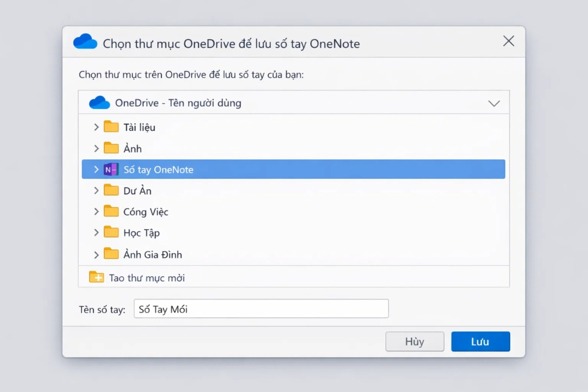The height and width of the screenshot is (392, 588).
Task: Click the OneNote notebook icon beside Sổ tay OneNote
Action: point(111,169)
